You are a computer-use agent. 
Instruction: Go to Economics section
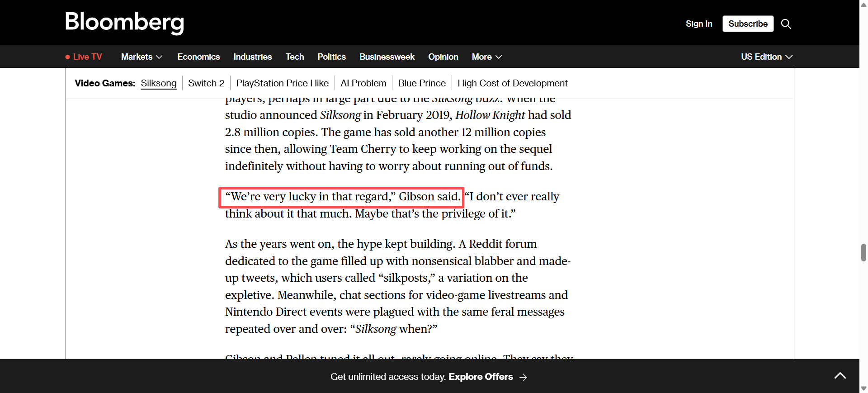click(198, 57)
